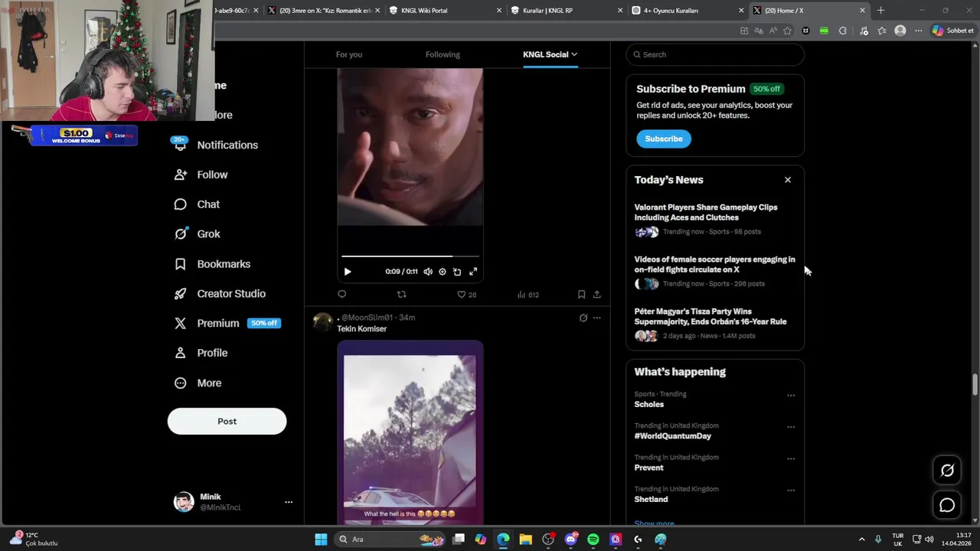Viewport: 980px width, 551px height.
Task: Play the video in the post
Action: [348, 272]
